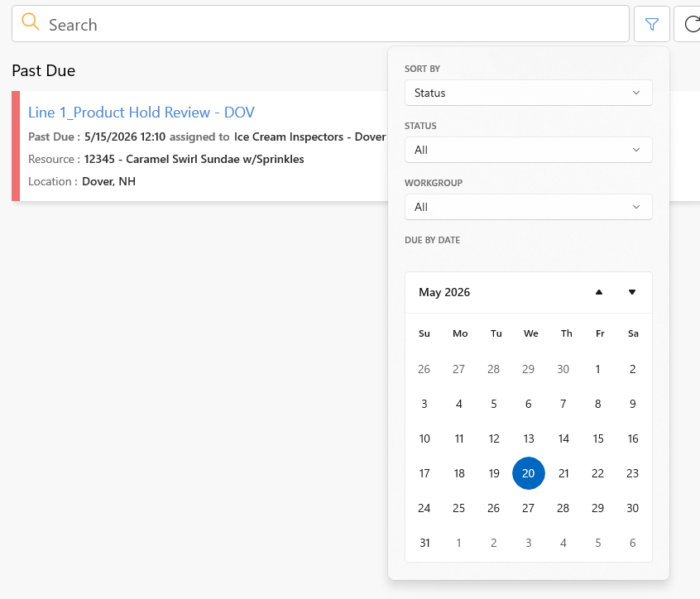The height and width of the screenshot is (599, 700).
Task: Click Ice Cream Inspectors - Dover assignee
Action: (309, 137)
